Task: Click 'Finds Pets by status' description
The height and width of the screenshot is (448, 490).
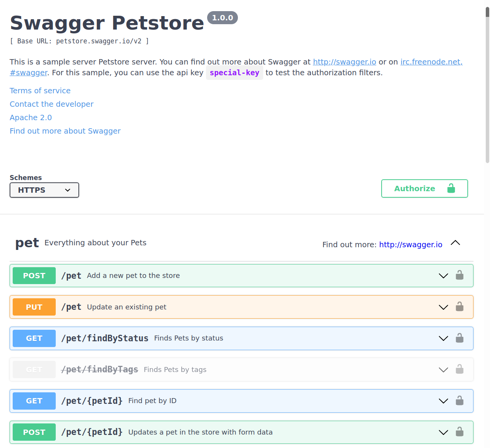Action: tap(189, 338)
